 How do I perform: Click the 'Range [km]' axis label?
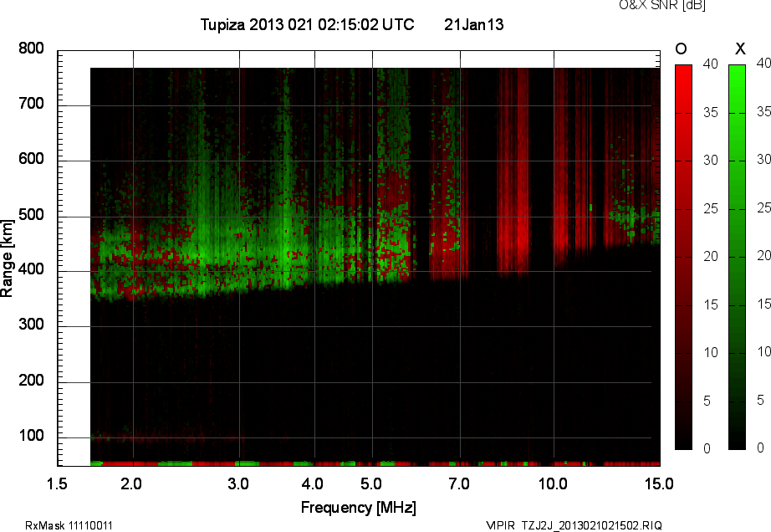(7, 258)
